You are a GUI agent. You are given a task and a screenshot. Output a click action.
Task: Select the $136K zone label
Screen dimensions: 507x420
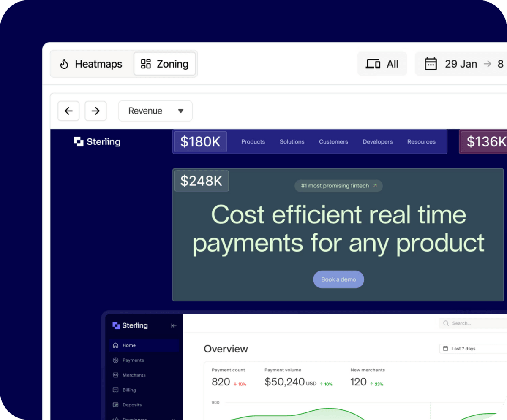point(484,142)
